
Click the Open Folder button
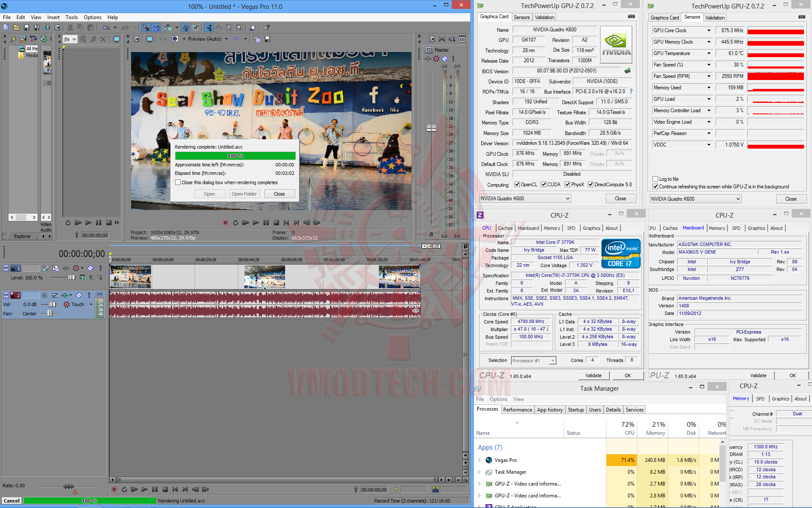[244, 194]
